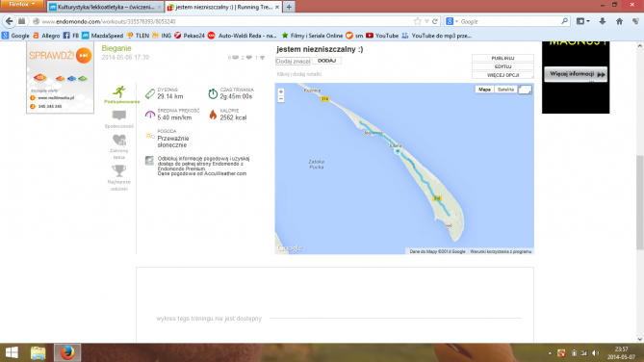Switch to the Kulturystyka/lekkoatletyka tab

pos(105,7)
